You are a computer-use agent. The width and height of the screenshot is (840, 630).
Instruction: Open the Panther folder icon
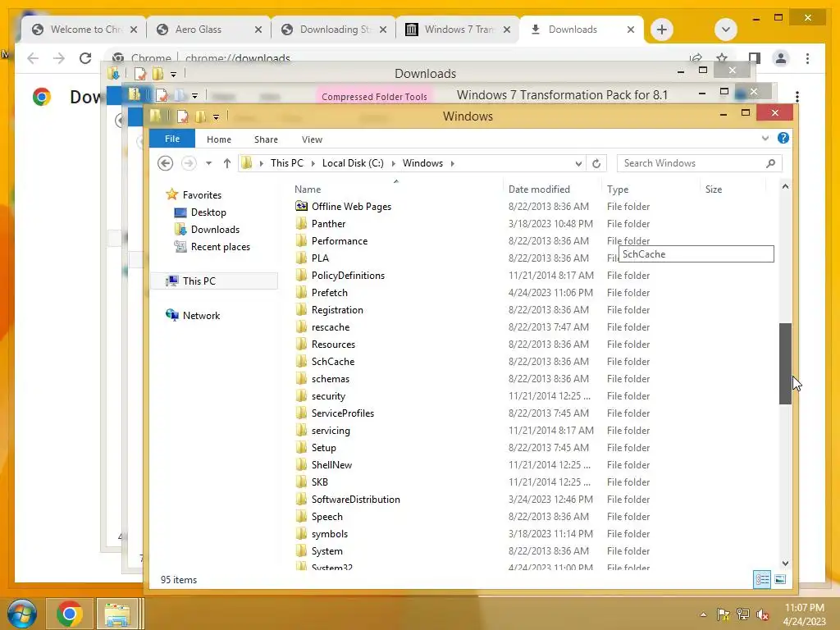click(x=302, y=223)
